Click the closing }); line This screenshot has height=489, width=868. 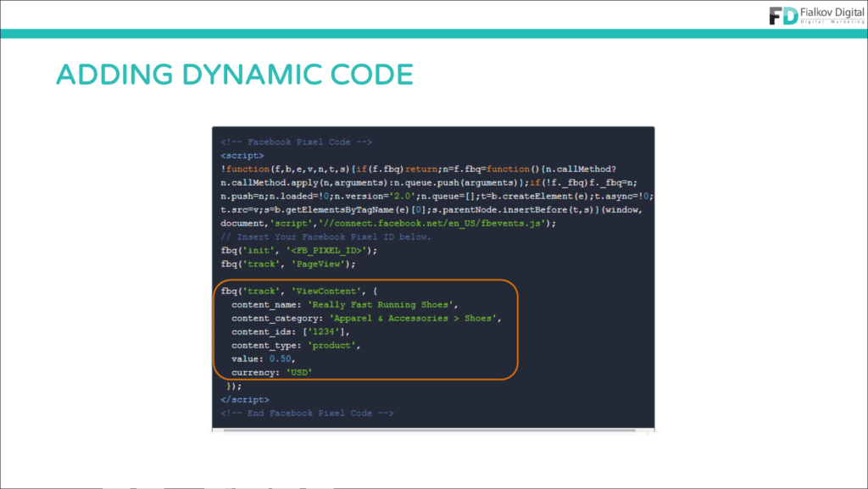pyautogui.click(x=234, y=386)
